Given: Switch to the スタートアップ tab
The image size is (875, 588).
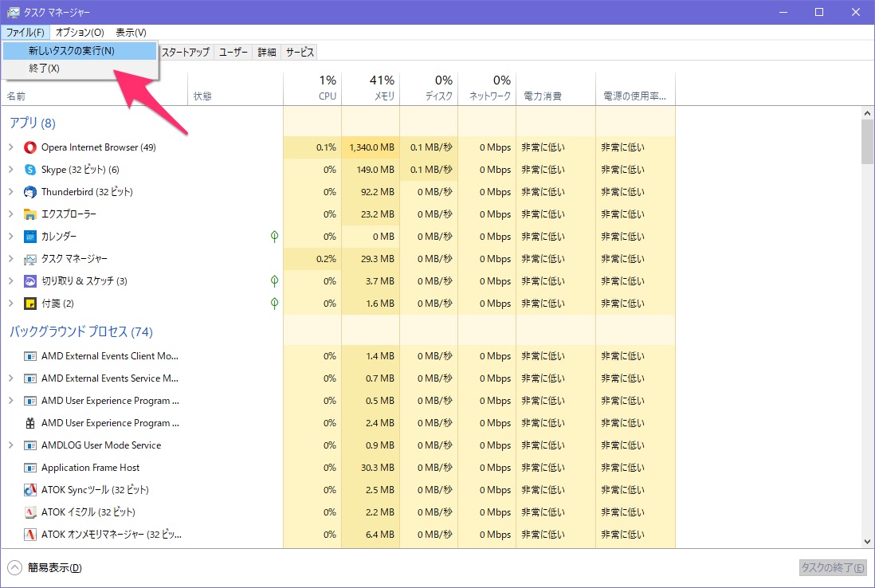Looking at the screenshot, I should click(186, 53).
